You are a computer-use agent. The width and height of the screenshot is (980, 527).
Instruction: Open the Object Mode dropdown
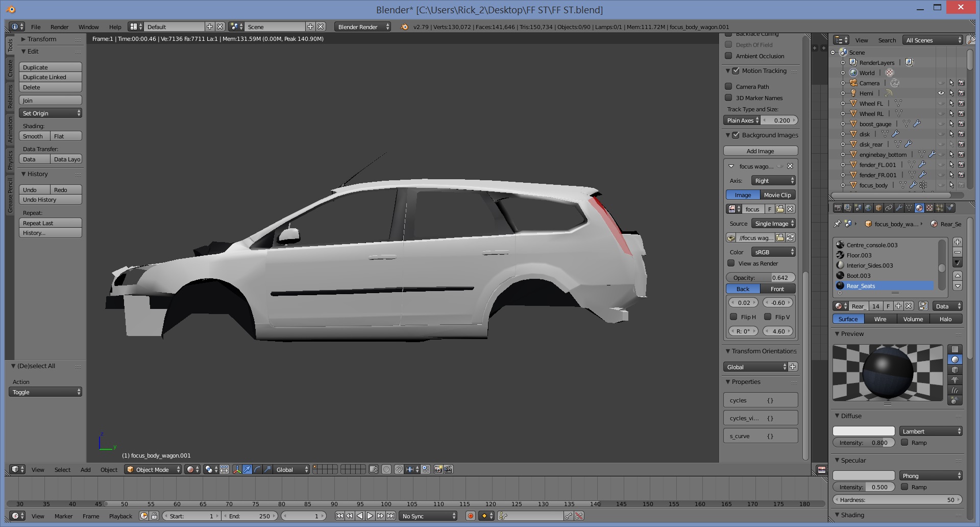[x=153, y=470]
